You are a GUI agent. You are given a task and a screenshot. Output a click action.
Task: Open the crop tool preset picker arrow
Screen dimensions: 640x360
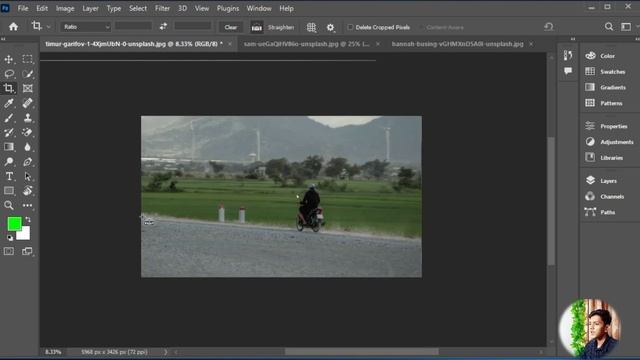(49, 27)
